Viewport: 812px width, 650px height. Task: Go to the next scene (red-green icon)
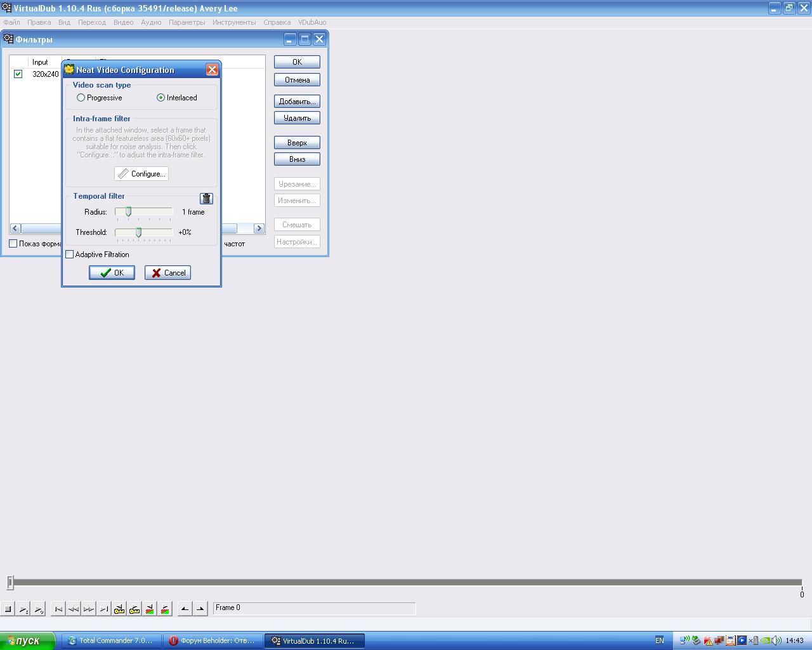pyautogui.click(x=165, y=609)
